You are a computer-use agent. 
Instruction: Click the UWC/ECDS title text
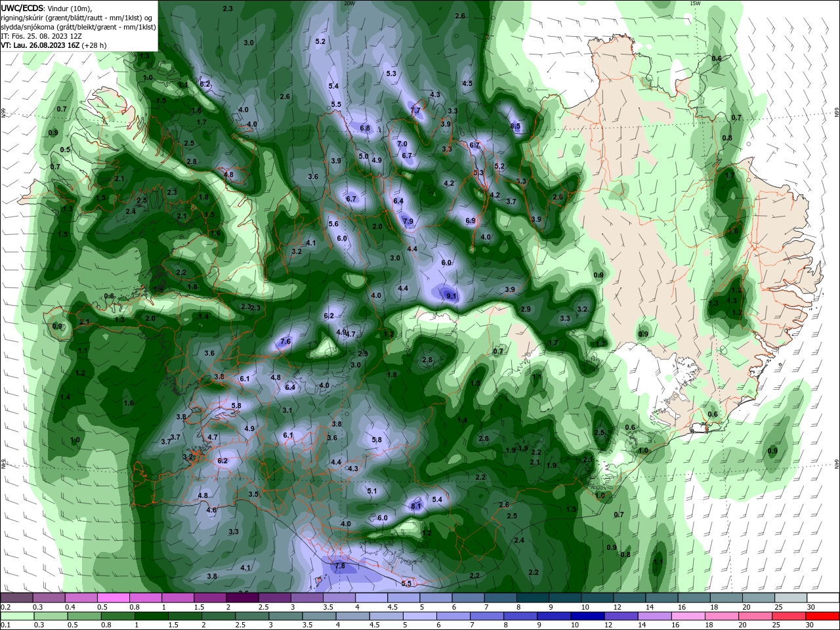pyautogui.click(x=22, y=7)
